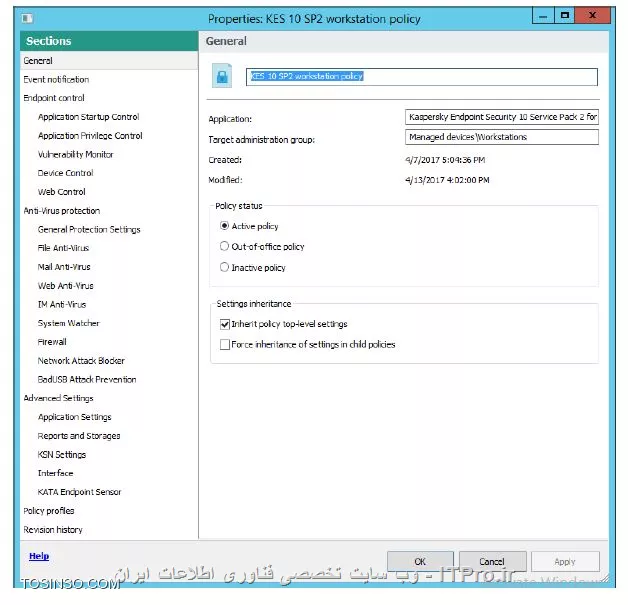Viewport: 628px width, 605px height.
Task: Minimize the Properties window
Action: click(543, 16)
